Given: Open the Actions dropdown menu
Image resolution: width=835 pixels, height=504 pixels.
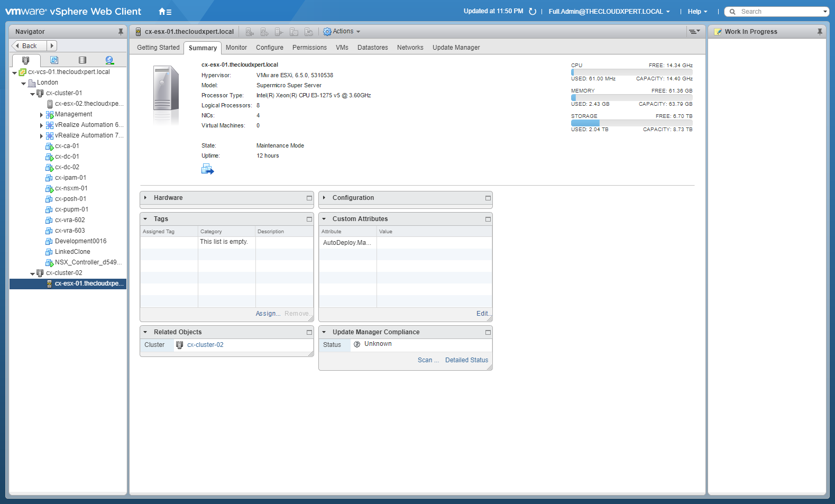Looking at the screenshot, I should (x=342, y=32).
